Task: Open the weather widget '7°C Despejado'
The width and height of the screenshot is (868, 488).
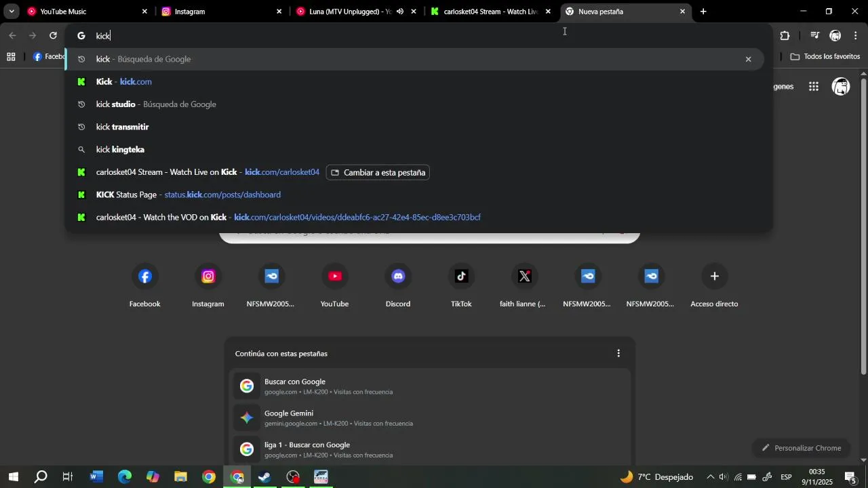Action: 656,477
